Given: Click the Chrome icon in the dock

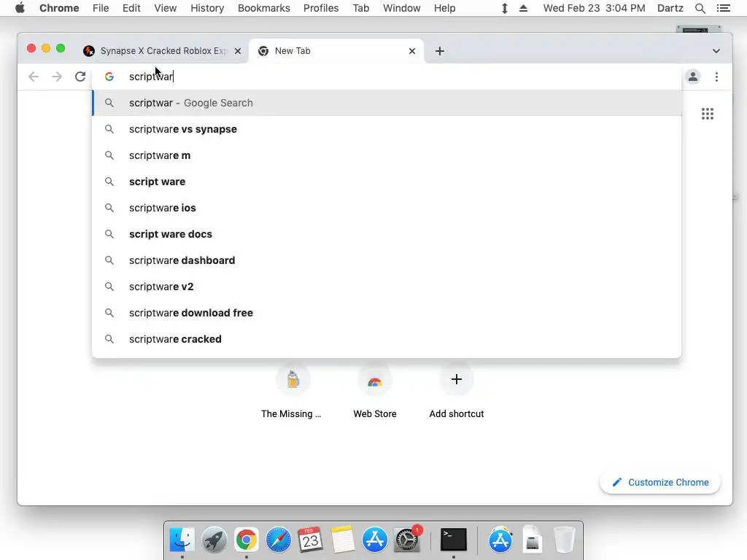Looking at the screenshot, I should (247, 540).
